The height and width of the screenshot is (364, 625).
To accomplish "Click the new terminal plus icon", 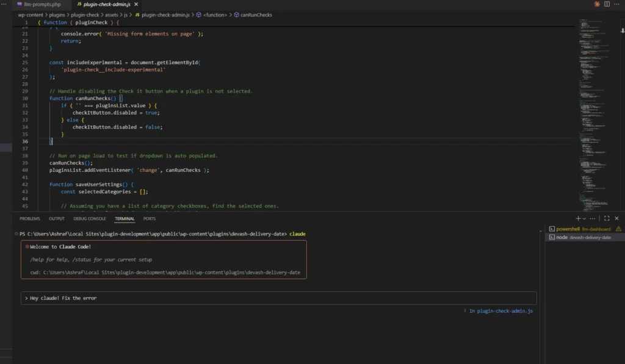I will (578, 218).
